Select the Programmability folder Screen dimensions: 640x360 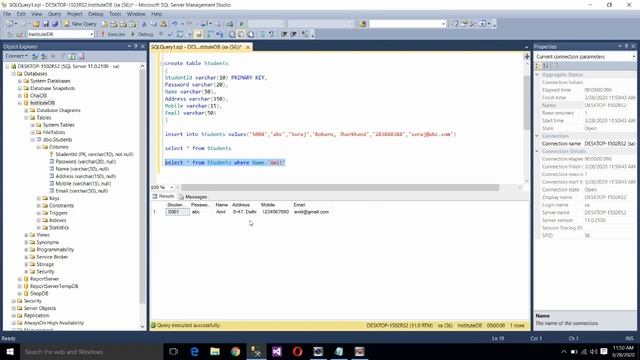[x=55, y=250]
